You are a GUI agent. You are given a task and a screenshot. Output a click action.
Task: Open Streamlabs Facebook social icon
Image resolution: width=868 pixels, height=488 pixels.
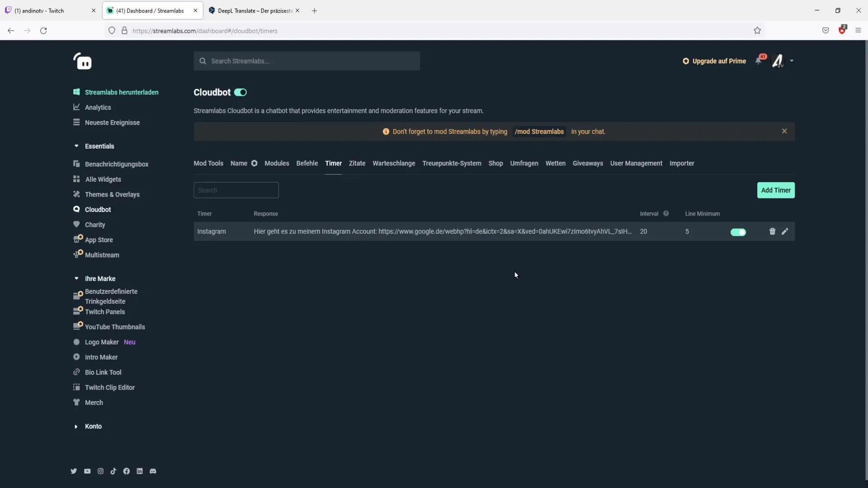tap(127, 471)
